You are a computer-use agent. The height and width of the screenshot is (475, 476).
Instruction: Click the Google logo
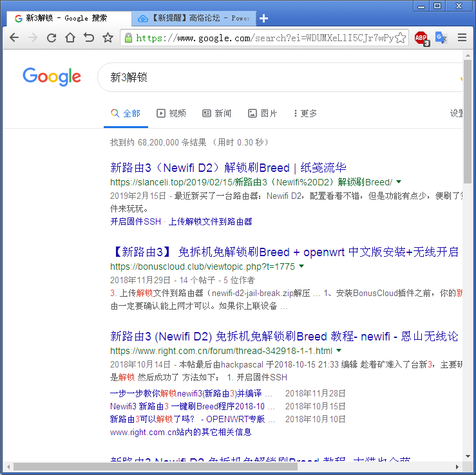52,77
